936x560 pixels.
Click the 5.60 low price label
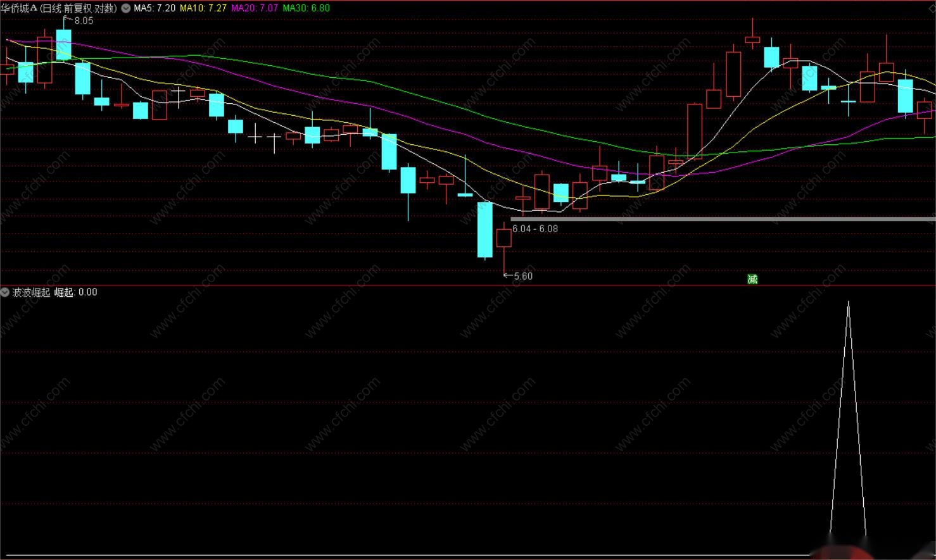[x=523, y=276]
